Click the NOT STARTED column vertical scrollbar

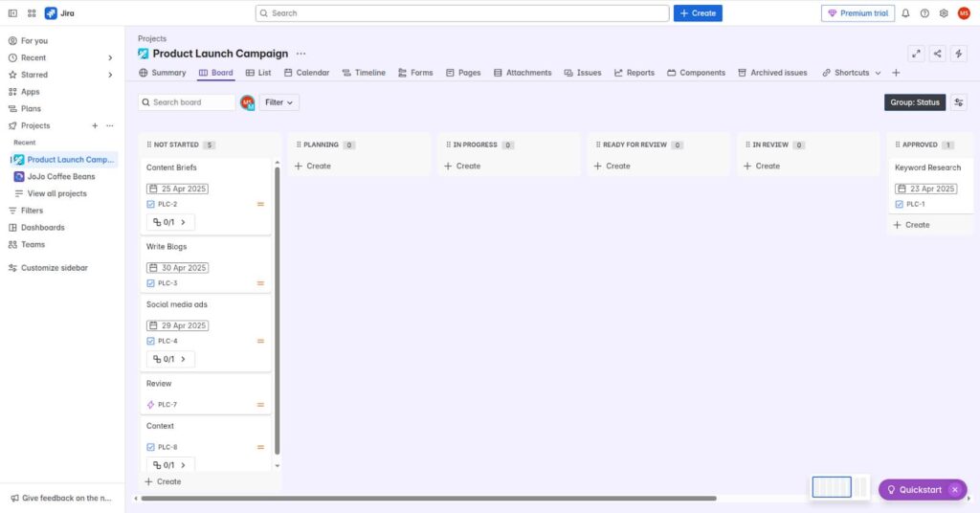point(277,310)
